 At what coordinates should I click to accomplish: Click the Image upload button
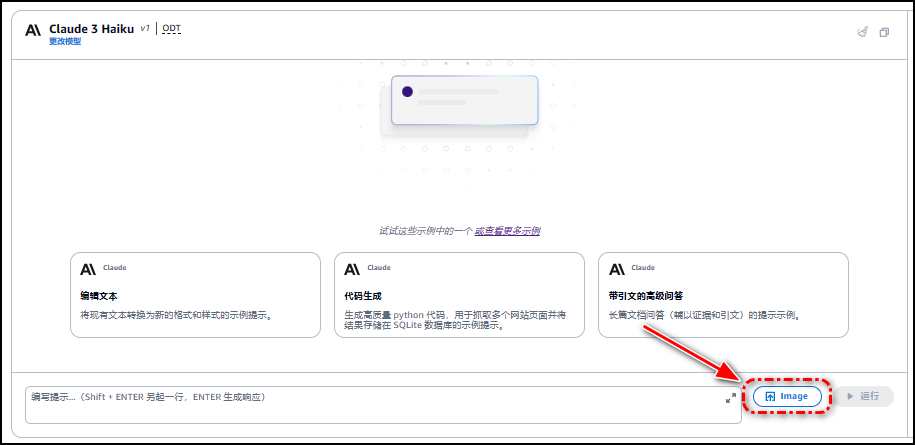tap(787, 396)
